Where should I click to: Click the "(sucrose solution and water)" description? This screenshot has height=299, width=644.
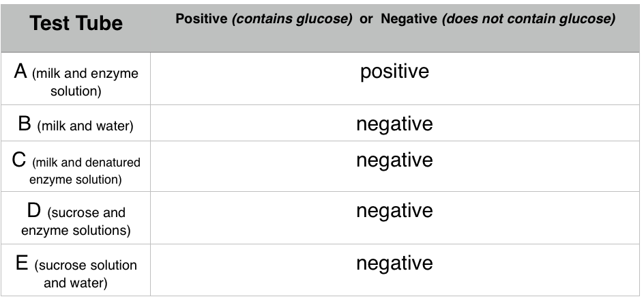85,274
